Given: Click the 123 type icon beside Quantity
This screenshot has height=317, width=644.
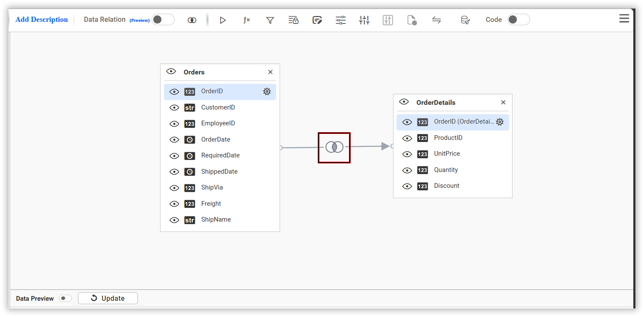Looking at the screenshot, I should pos(423,170).
